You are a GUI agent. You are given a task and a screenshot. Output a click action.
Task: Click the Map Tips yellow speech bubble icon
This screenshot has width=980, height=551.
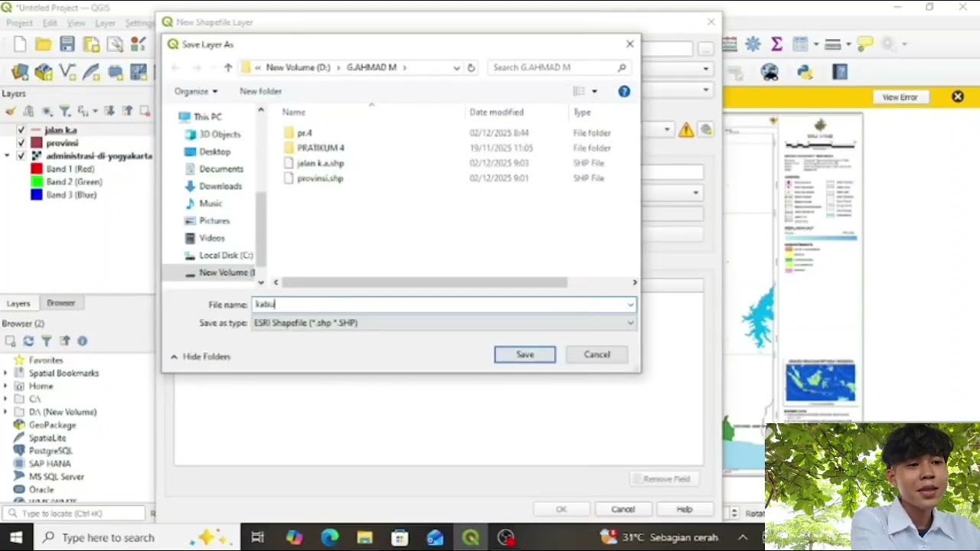coord(864,44)
